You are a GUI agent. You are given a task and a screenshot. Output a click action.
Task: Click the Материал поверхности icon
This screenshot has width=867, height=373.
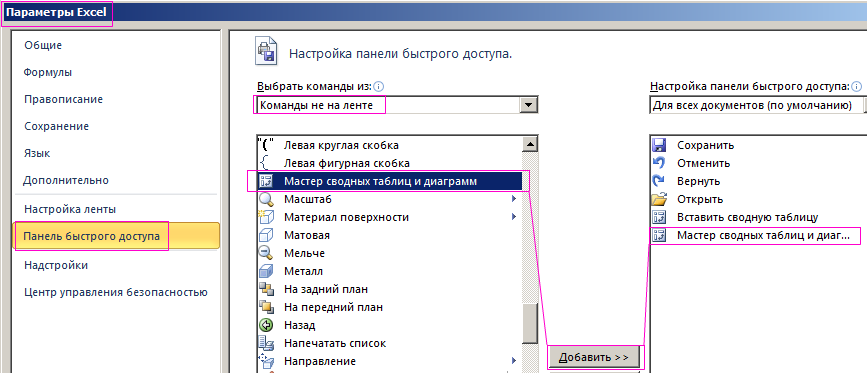pyautogui.click(x=266, y=217)
